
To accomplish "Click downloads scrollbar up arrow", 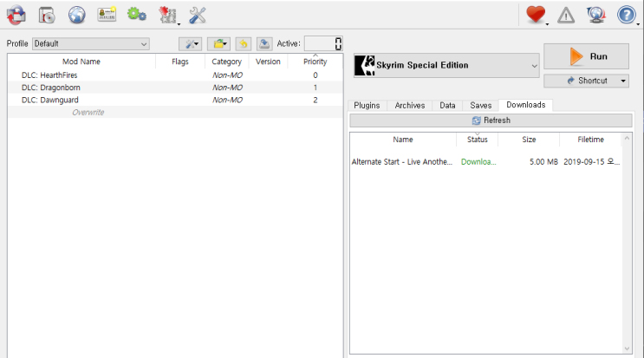I will point(627,138).
